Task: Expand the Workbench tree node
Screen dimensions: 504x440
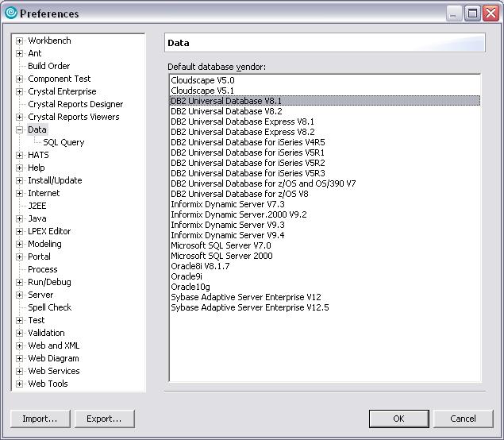Action: pyautogui.click(x=19, y=41)
